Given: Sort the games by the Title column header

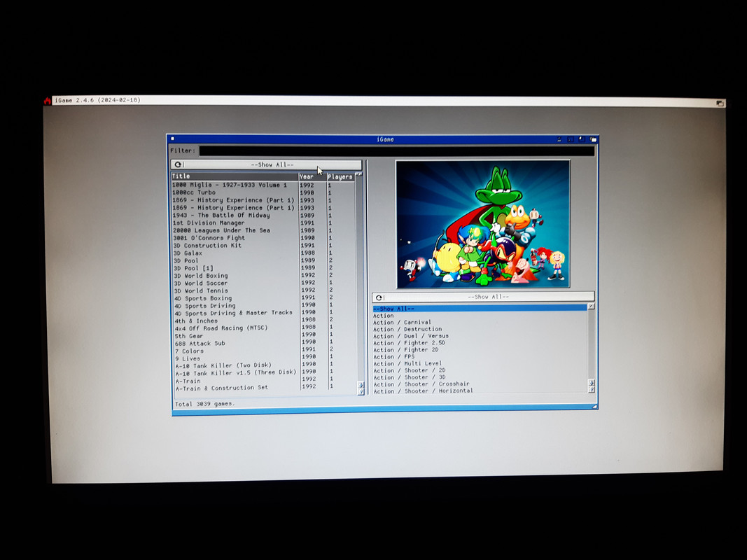Looking at the screenshot, I should 235,176.
